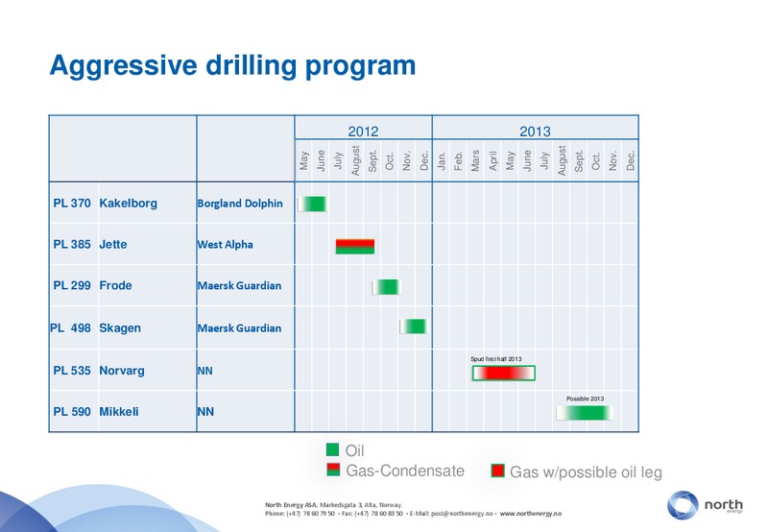This screenshot has height=532, width=768.
Task: Click the PL 385 license cell
Action: click(72, 244)
